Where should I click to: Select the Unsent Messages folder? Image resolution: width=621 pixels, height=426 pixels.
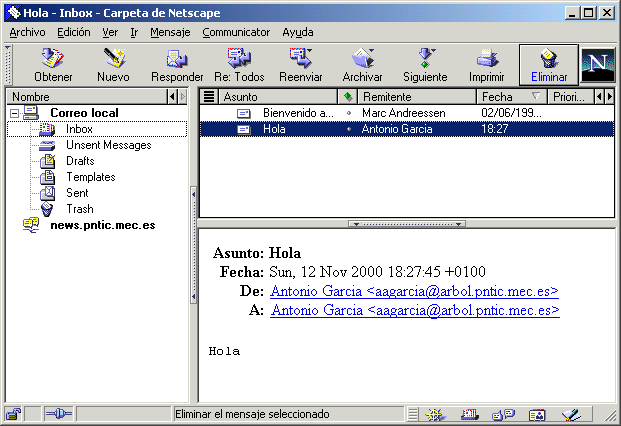(x=109, y=145)
